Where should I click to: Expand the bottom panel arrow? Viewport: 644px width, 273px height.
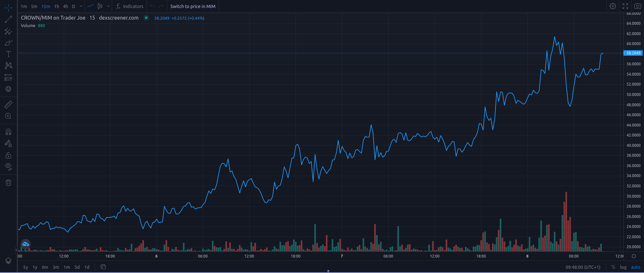pyautogui.click(x=328, y=271)
